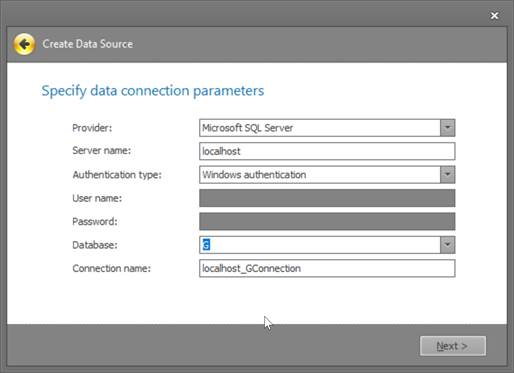514x373 pixels.
Task: Expand the Provider dropdown arrow
Action: coord(447,128)
